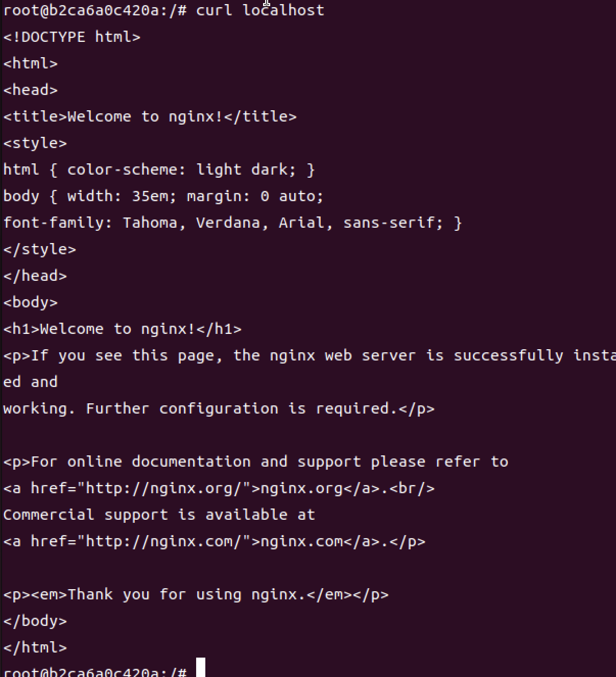
Task: Click the 'font-family: Tahoma' line
Action: [232, 223]
